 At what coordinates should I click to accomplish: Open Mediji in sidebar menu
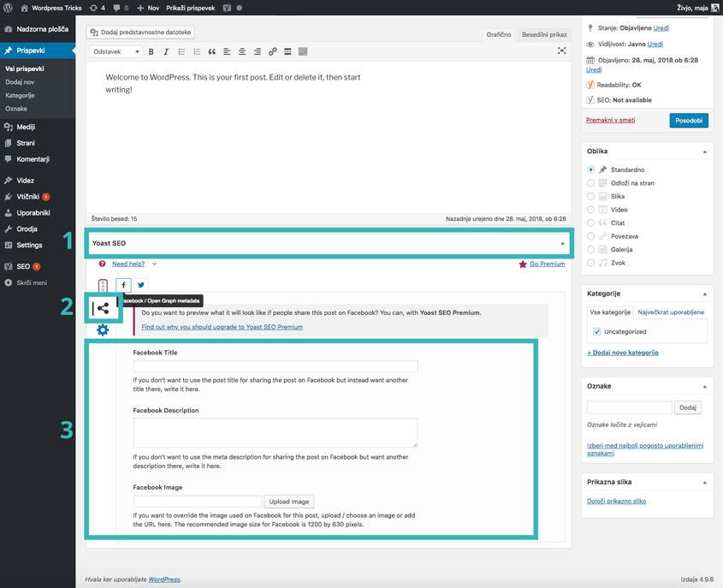pyautogui.click(x=38, y=127)
